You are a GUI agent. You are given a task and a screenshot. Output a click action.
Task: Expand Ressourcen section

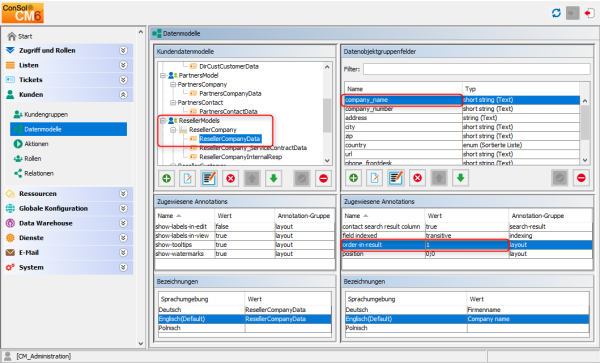point(123,194)
